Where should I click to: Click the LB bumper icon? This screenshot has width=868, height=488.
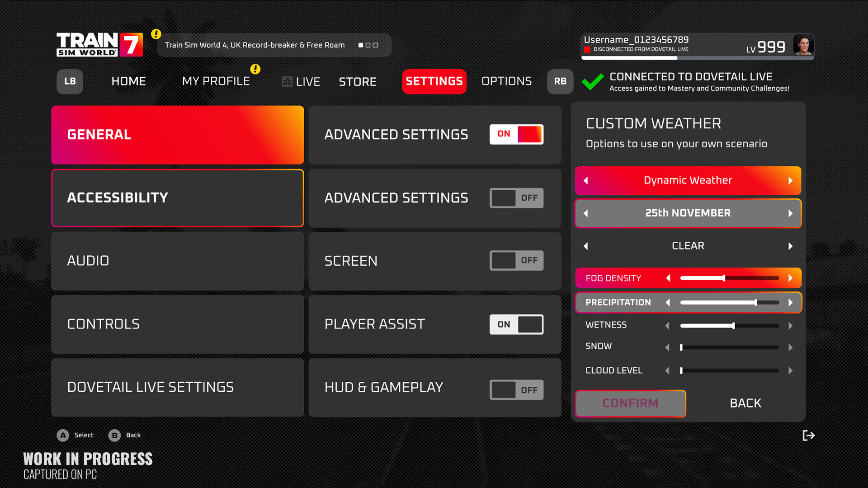[x=70, y=81]
